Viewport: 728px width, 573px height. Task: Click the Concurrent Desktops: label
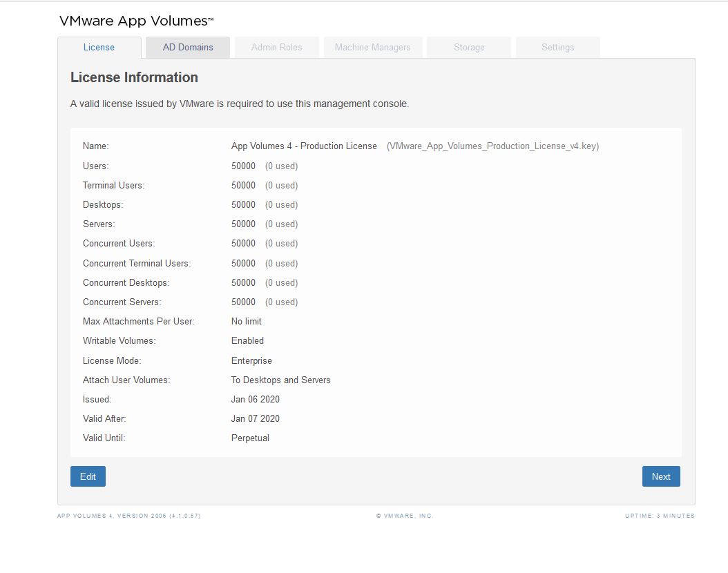(x=126, y=283)
